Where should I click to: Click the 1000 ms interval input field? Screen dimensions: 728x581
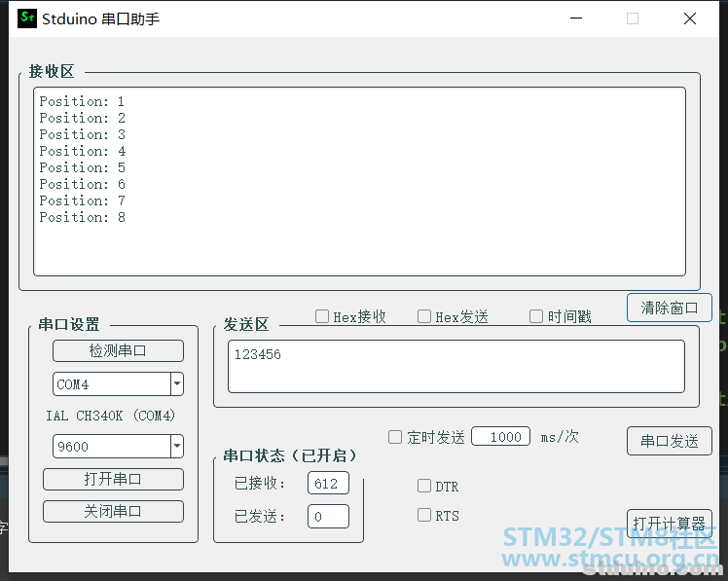(x=500, y=437)
